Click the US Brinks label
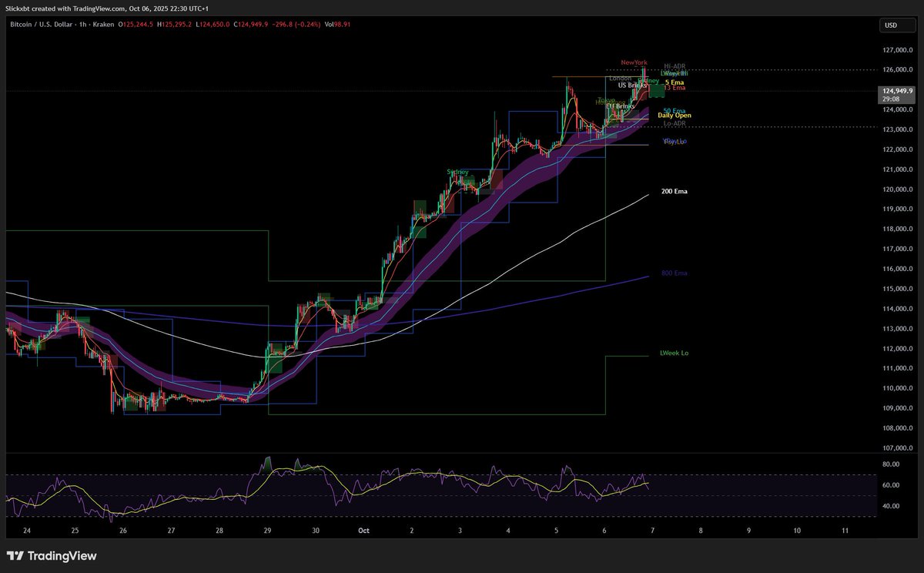 click(631, 85)
